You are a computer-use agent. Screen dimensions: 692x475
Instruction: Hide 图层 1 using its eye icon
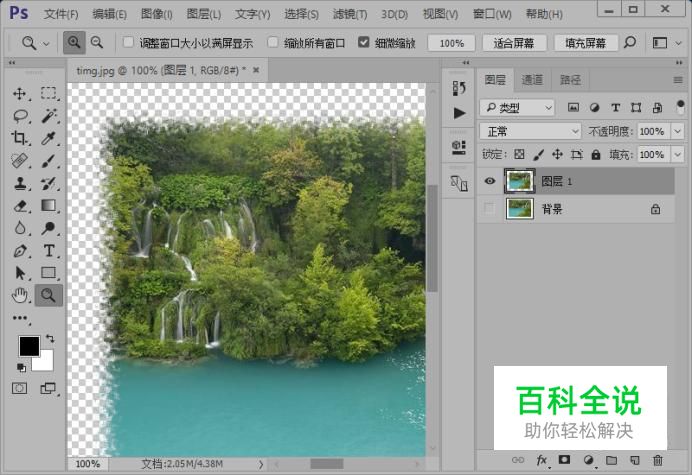pos(489,181)
